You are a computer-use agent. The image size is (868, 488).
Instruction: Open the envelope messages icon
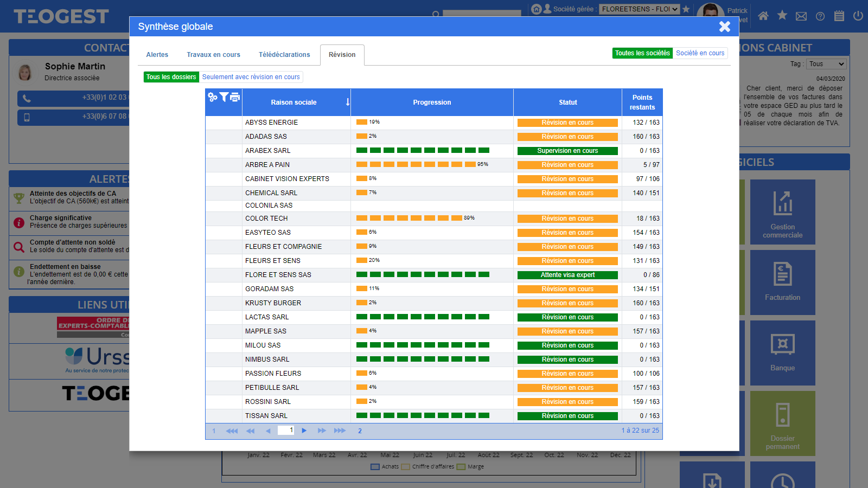pyautogui.click(x=801, y=16)
